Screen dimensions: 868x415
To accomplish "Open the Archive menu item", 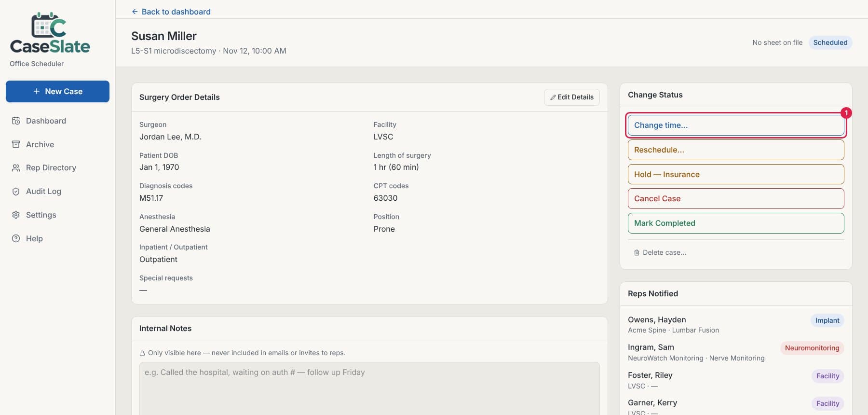I will [x=58, y=144].
